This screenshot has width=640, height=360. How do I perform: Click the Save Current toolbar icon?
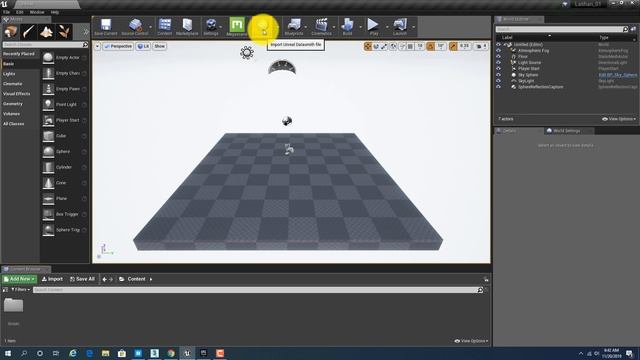[x=105, y=27]
